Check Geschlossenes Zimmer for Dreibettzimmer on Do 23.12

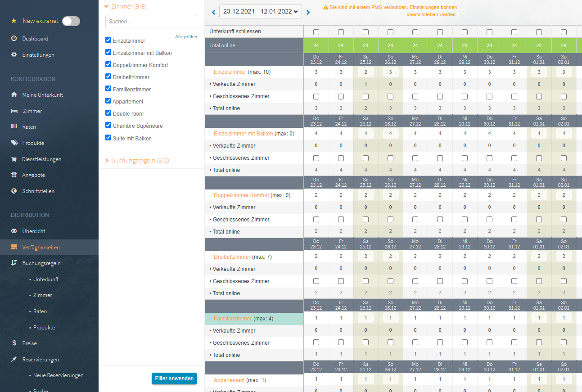coord(316,281)
